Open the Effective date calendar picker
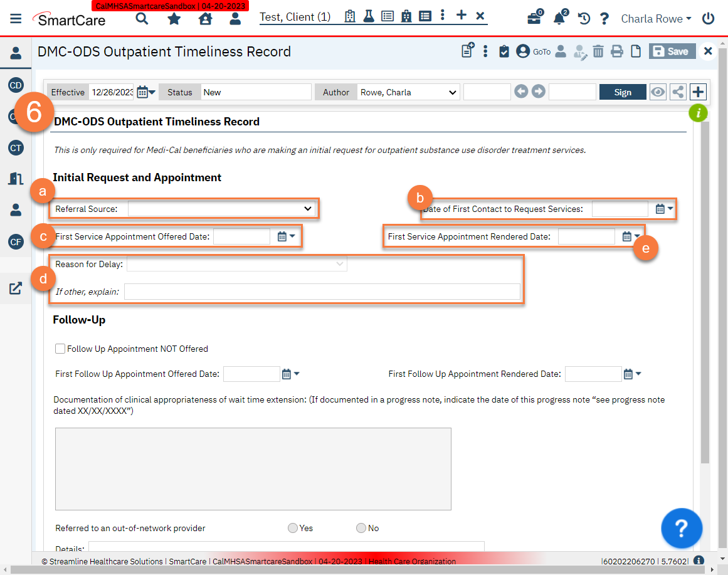 [142, 92]
